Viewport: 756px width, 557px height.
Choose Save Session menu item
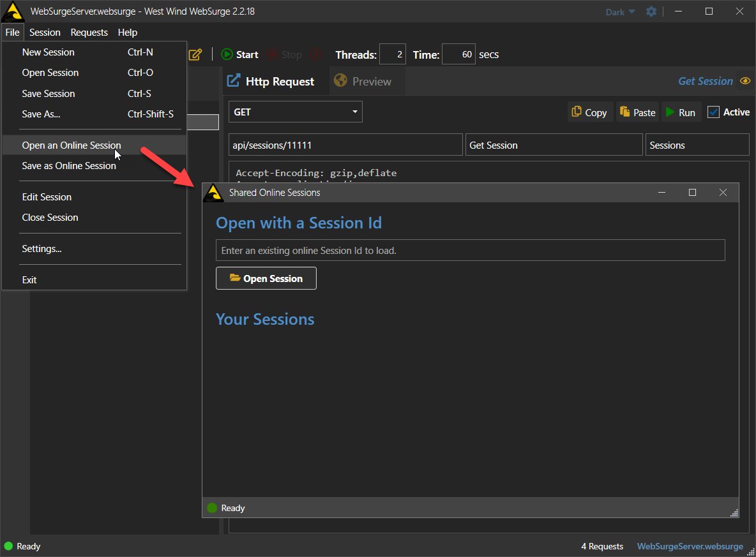pos(94,94)
